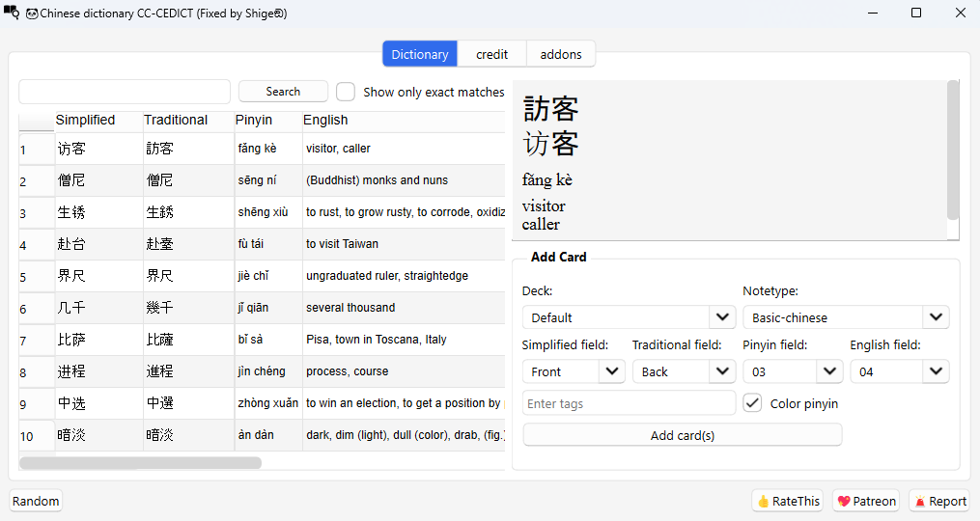This screenshot has height=521, width=980.
Task: Open the Simplified field dropdown
Action: click(573, 371)
